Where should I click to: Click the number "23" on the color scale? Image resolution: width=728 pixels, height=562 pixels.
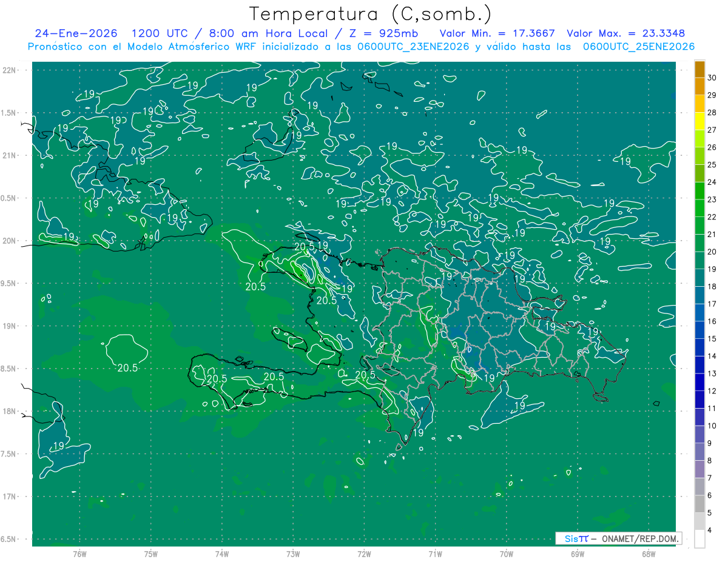[x=712, y=199]
